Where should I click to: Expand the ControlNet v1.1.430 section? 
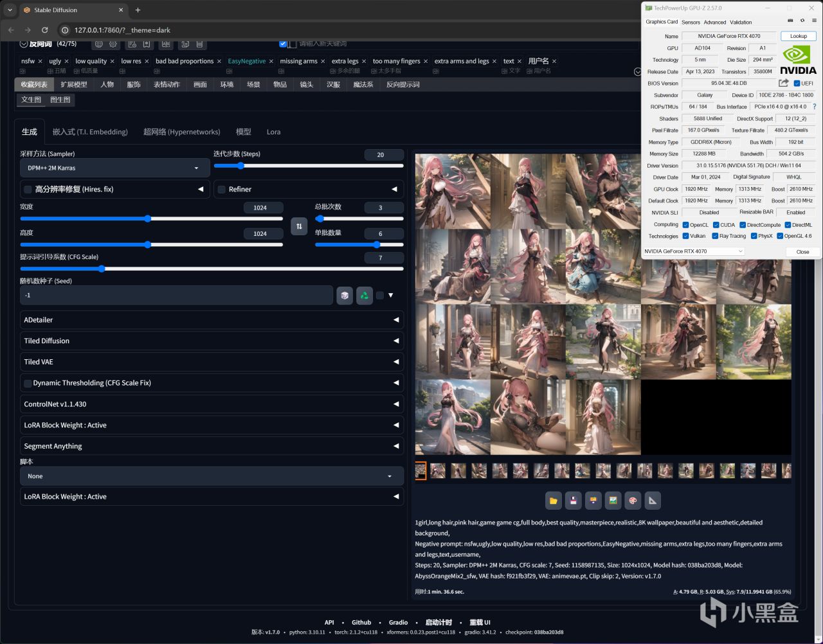tap(212, 404)
